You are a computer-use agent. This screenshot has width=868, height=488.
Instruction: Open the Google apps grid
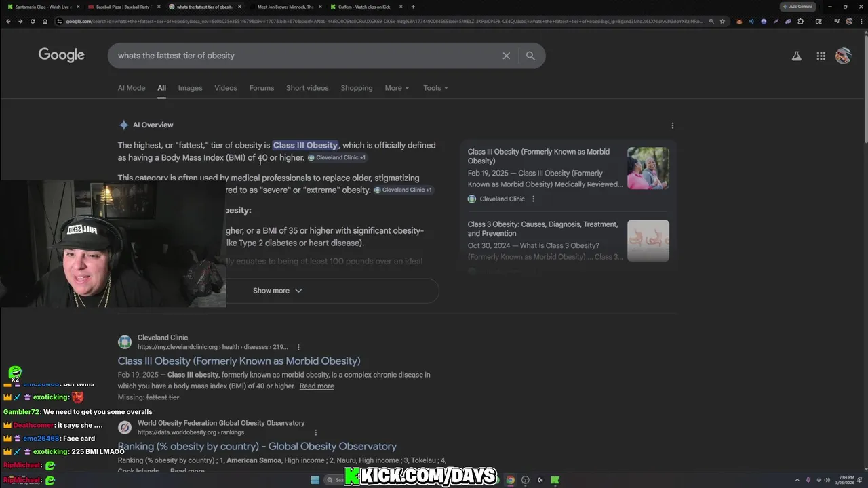tap(821, 56)
